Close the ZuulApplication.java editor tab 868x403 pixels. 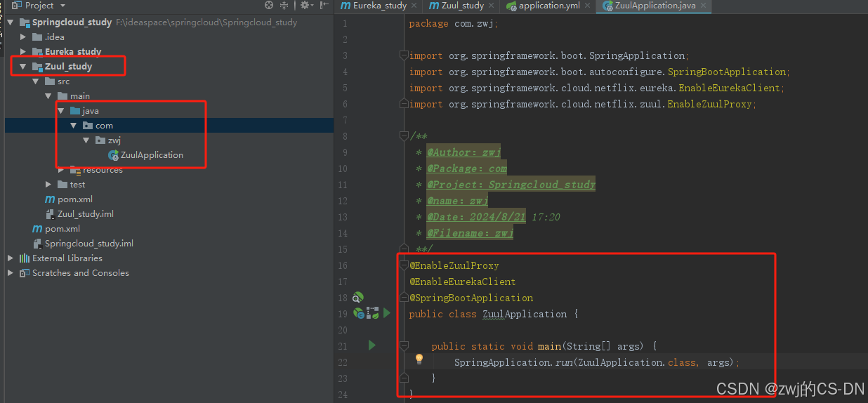point(703,6)
